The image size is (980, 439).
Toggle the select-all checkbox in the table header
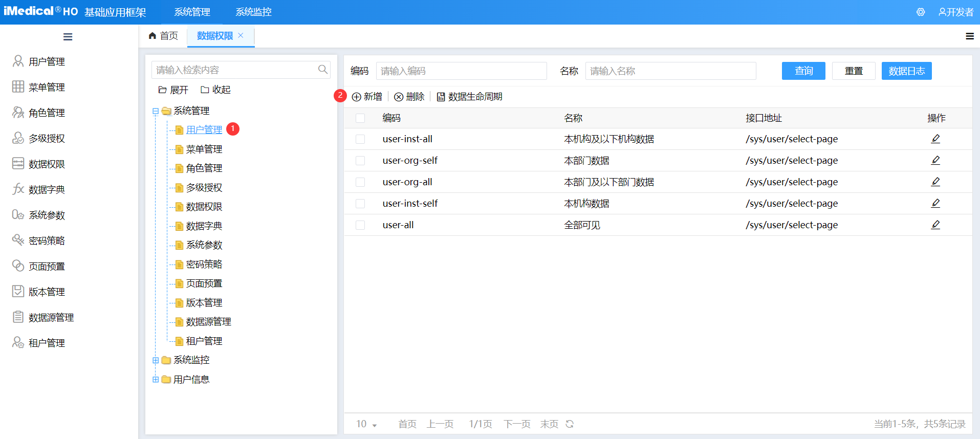[360, 118]
